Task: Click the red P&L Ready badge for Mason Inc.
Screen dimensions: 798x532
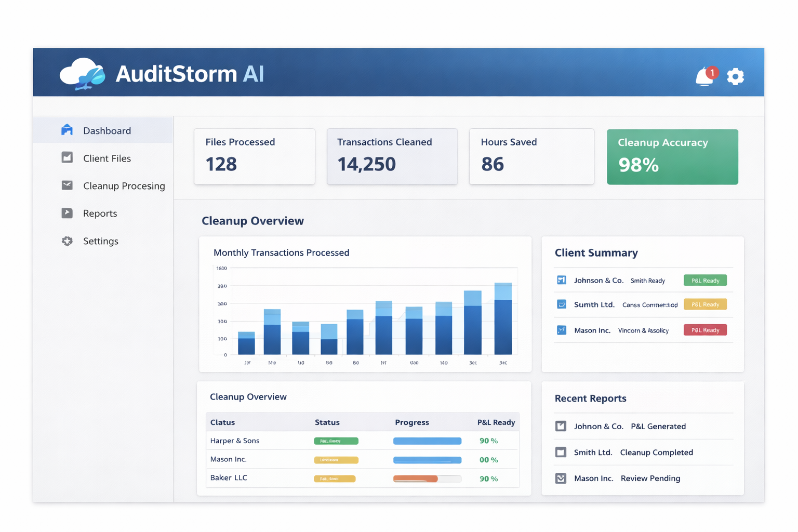Action: click(x=705, y=329)
